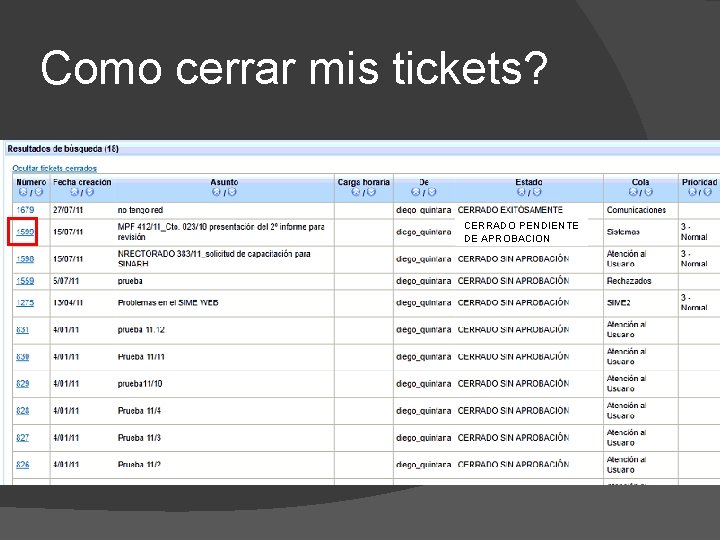Image resolution: width=720 pixels, height=540 pixels.
Task: Sort Fecha creación descending arrow icon
Action: pyautogui.click(x=90, y=192)
